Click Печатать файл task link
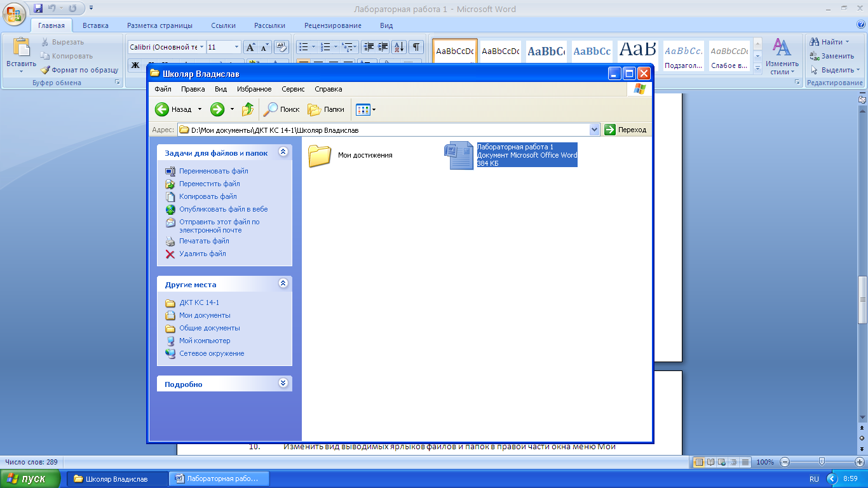The image size is (868, 488). coord(197,241)
